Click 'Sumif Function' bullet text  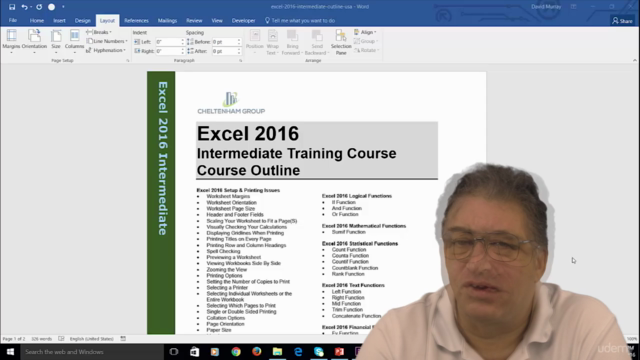click(x=349, y=232)
